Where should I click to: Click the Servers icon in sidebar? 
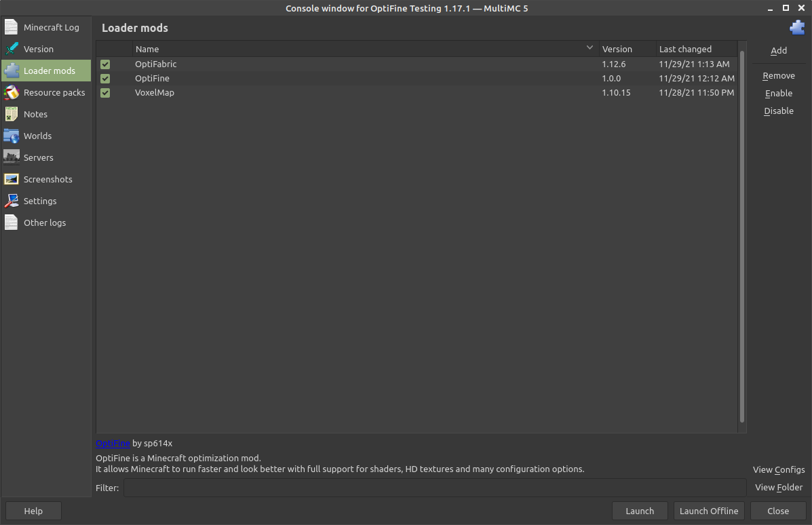click(11, 157)
